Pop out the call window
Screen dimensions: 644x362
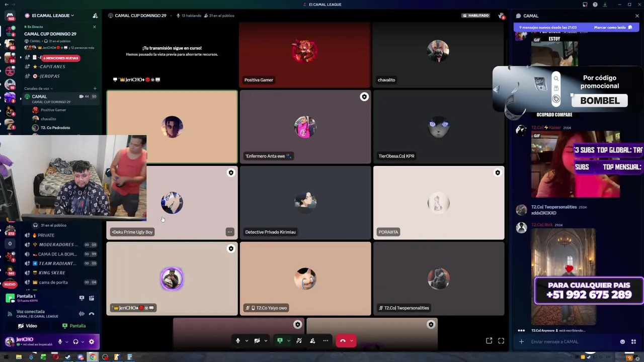tap(489, 340)
